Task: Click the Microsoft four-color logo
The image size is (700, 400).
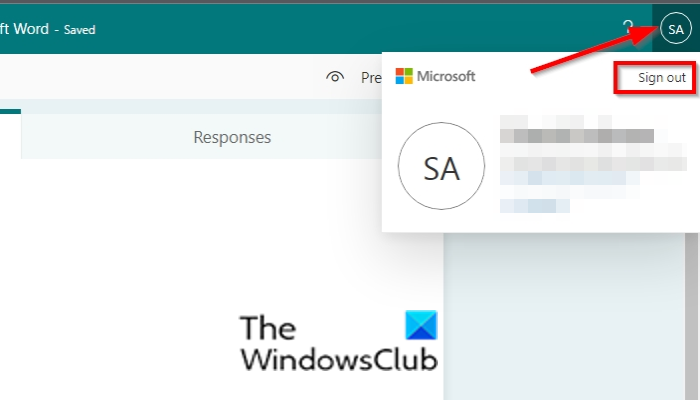Action: (x=404, y=76)
